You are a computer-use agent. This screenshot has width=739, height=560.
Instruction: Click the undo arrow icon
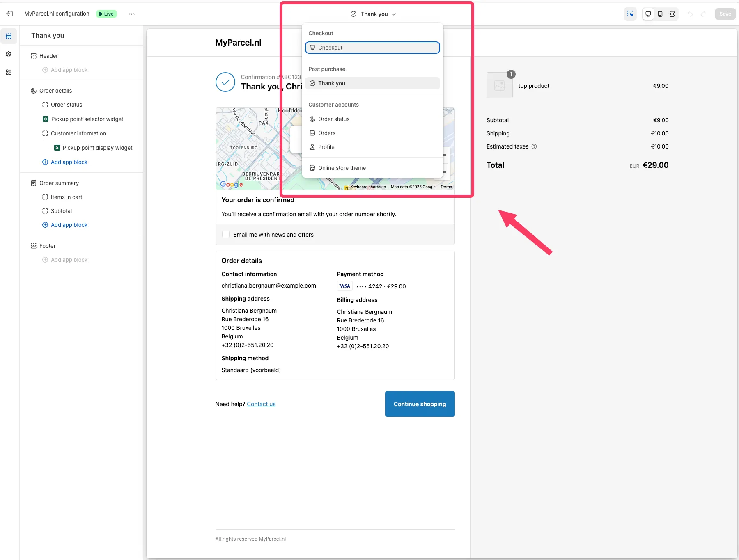click(x=690, y=14)
